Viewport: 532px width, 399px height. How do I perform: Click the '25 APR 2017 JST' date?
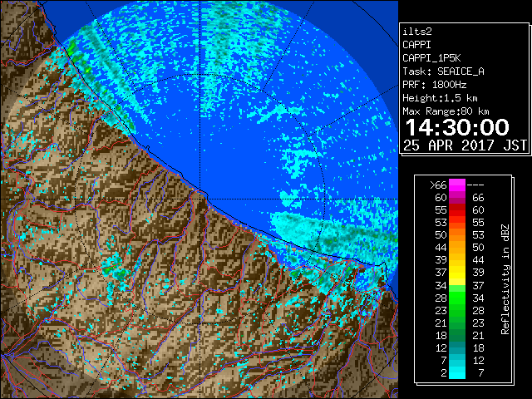click(465, 145)
